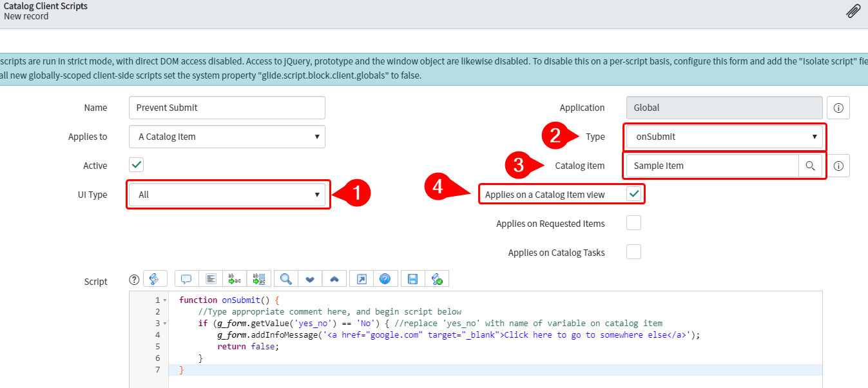Click 'return false;' in script editor

(248, 347)
